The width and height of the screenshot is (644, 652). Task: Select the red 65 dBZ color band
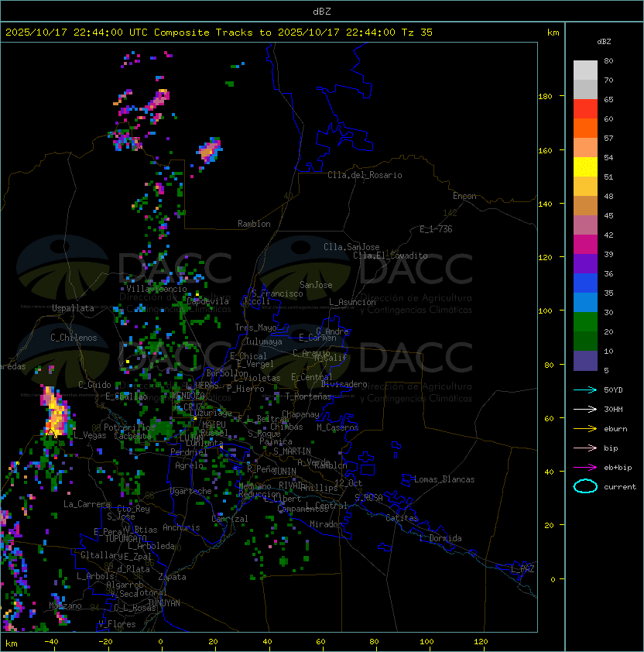click(x=585, y=109)
